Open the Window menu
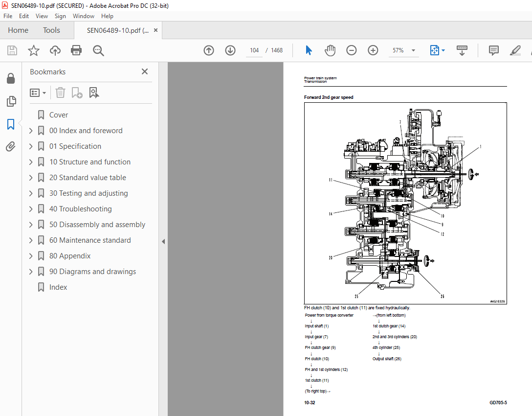Screen dimensions: 532x416 [83, 16]
